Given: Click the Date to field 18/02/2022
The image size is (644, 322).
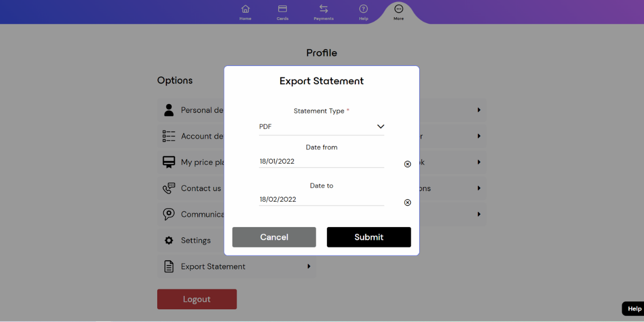Looking at the screenshot, I should click(x=321, y=199).
